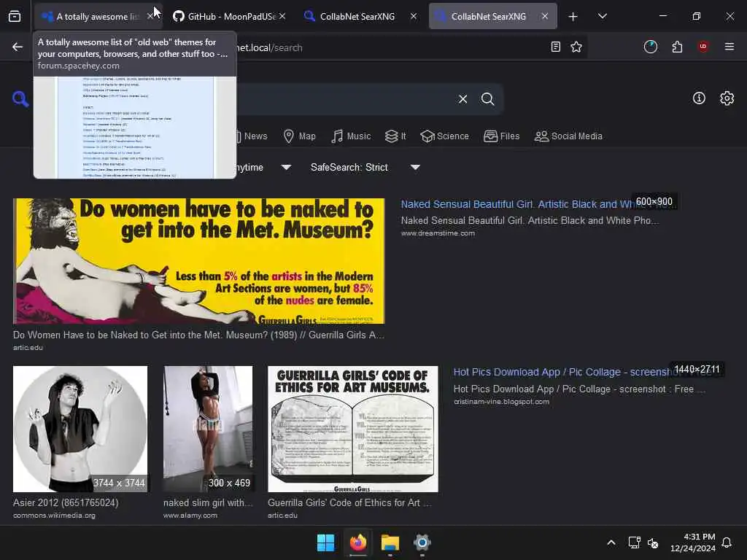Clear the search query text
Screen dimensions: 747x560
(462, 99)
